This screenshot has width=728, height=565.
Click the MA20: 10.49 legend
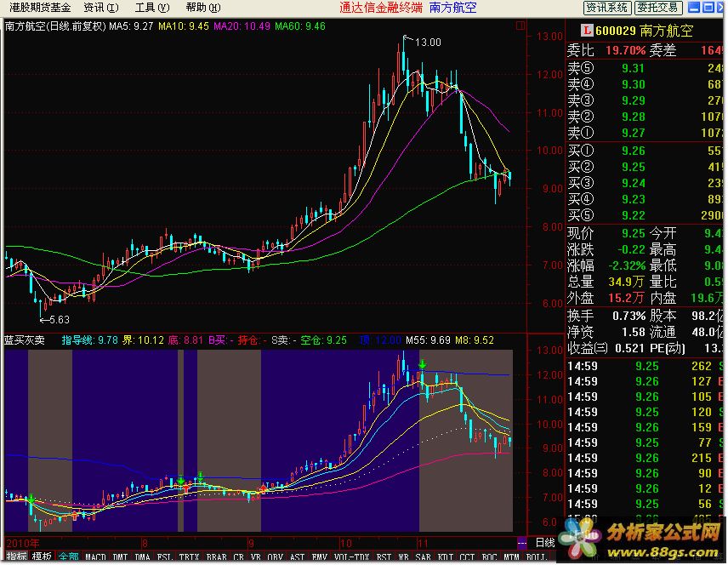(x=242, y=26)
